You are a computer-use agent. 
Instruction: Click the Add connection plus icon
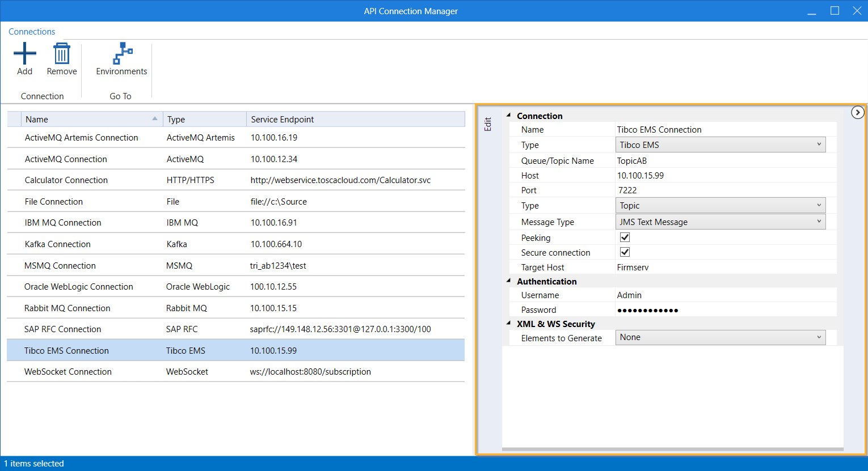tap(24, 54)
